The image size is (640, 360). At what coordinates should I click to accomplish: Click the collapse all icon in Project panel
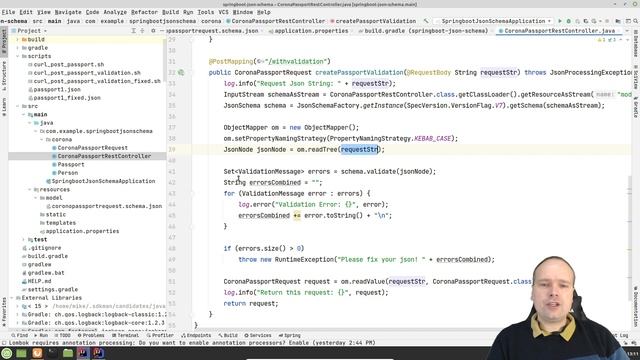point(142,31)
